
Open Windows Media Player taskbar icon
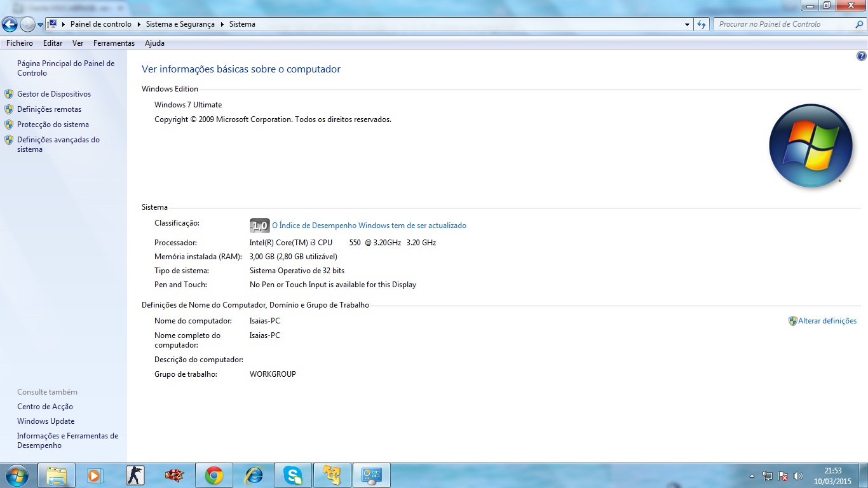(x=95, y=475)
